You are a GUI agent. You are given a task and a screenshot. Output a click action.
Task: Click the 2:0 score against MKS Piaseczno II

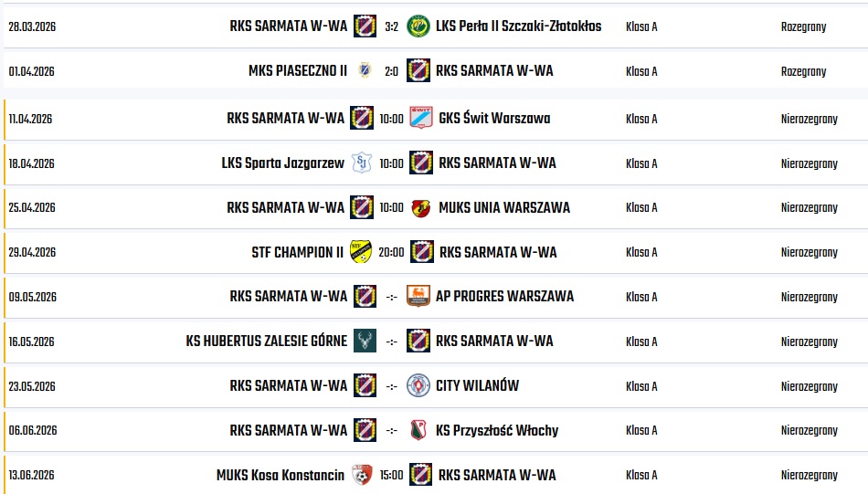point(391,71)
